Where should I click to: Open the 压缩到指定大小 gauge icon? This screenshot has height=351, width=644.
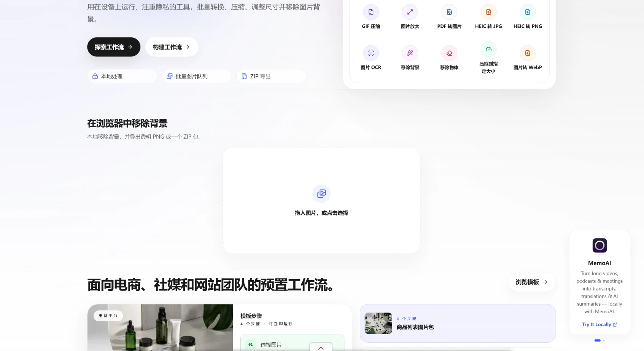point(488,49)
